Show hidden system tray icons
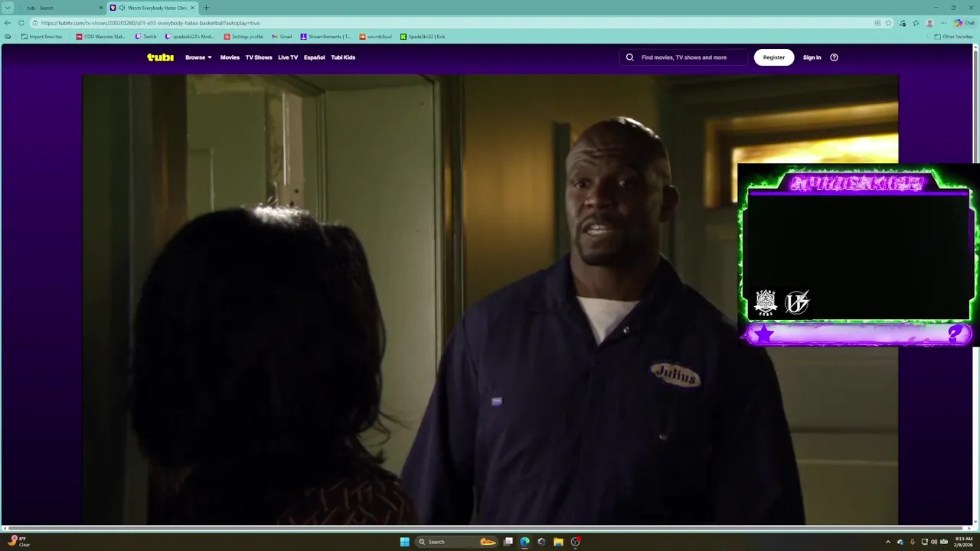The image size is (980, 551). [888, 542]
